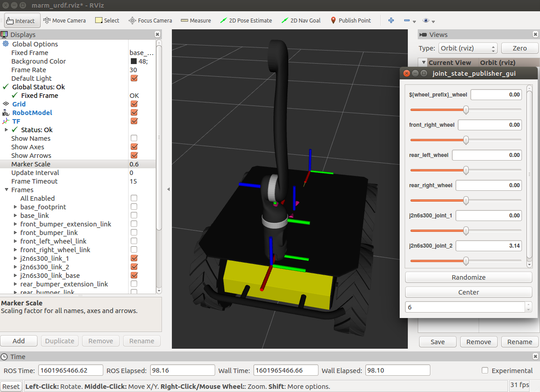540x392 pixels.
Task: Click the j2n6s300_joint_2 value field
Action: pyautogui.click(x=489, y=245)
